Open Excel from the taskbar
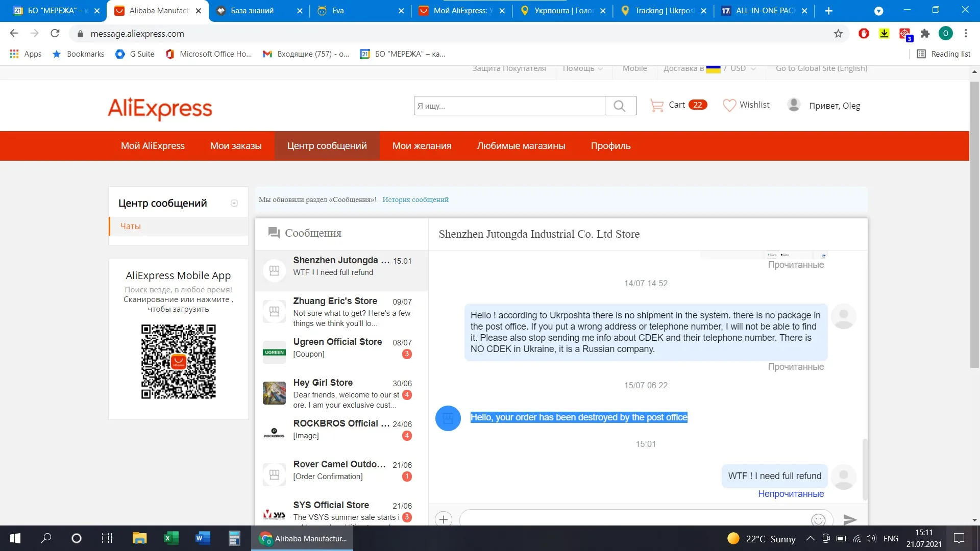Screen dimensions: 980x551 click(171, 538)
